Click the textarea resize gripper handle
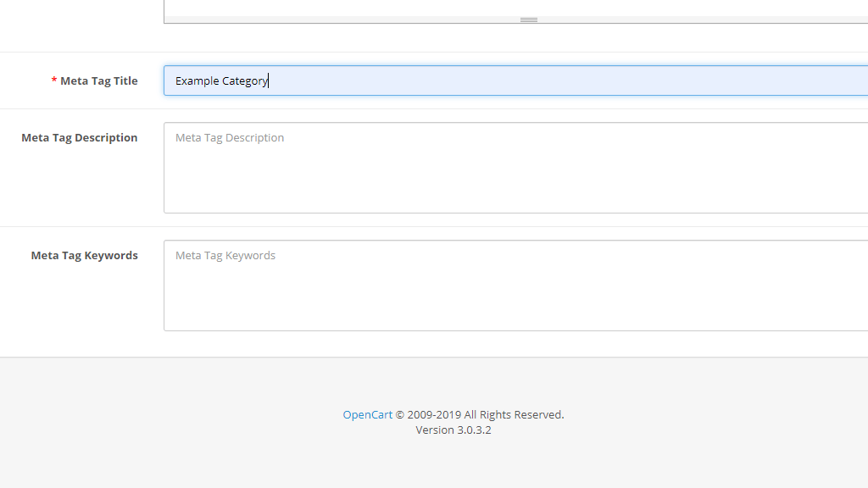This screenshot has height=488, width=868. point(528,19)
